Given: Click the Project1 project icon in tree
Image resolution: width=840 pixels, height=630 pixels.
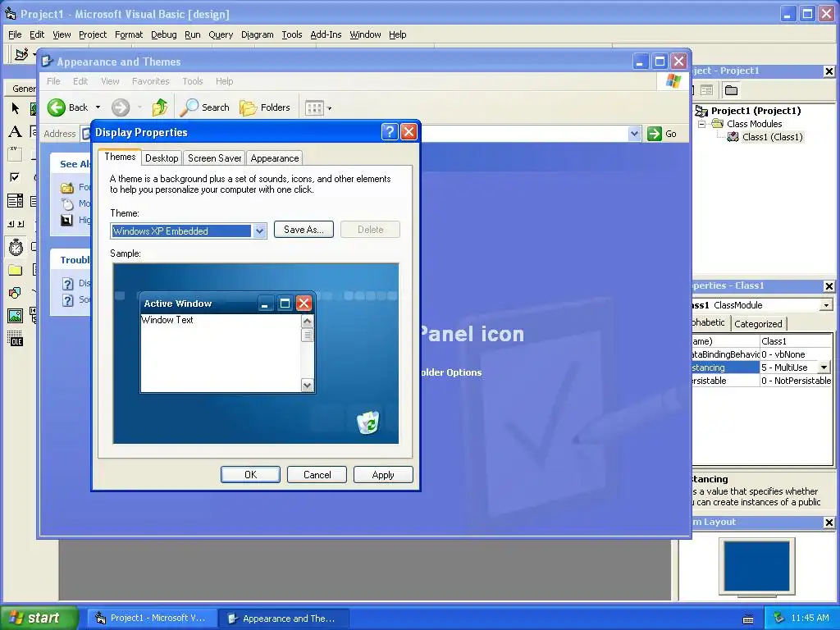Looking at the screenshot, I should tap(701, 111).
